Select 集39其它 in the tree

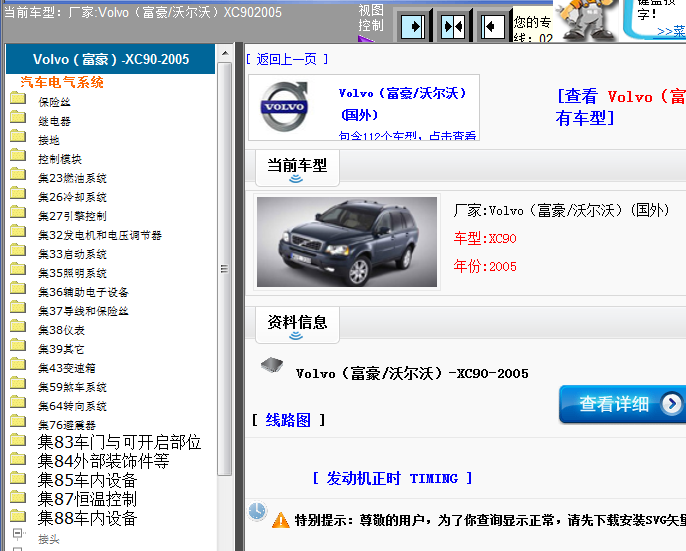pyautogui.click(x=61, y=349)
